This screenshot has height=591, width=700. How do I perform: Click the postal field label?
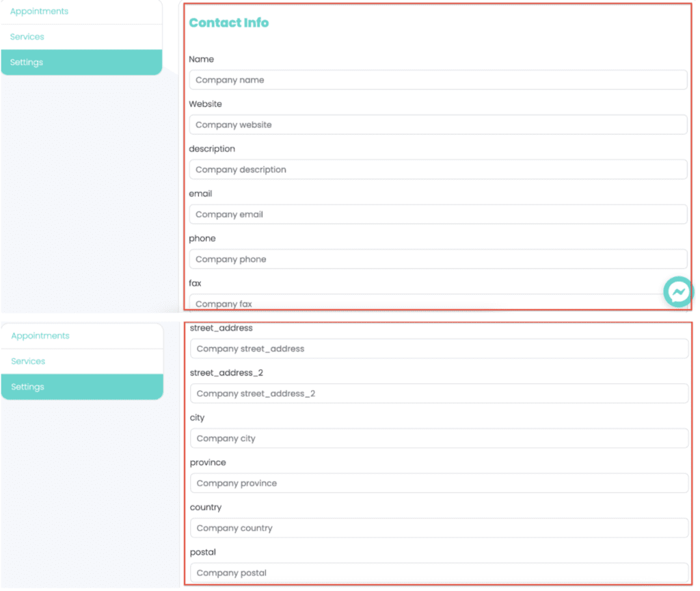point(202,552)
